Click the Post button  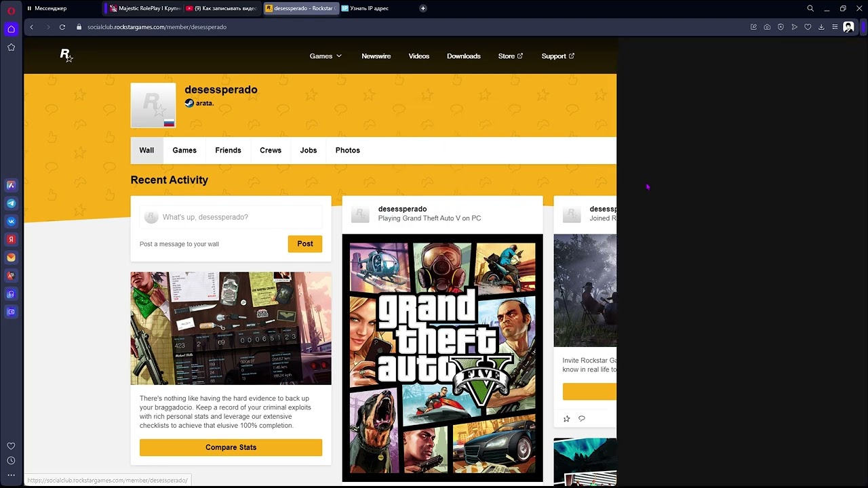305,244
